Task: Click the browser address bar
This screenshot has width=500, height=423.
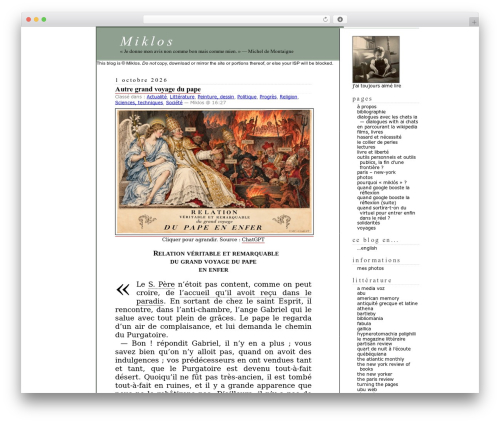Action: [x=237, y=19]
